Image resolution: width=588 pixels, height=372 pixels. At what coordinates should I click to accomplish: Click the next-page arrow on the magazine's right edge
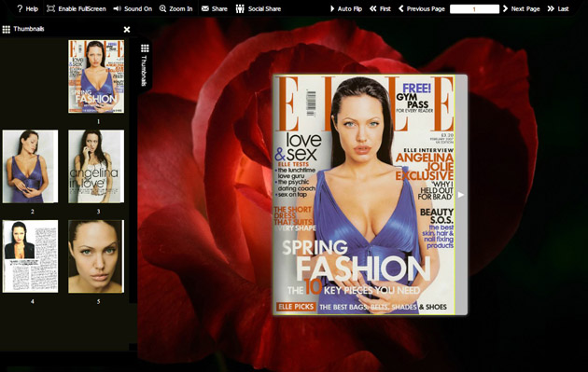point(461,195)
